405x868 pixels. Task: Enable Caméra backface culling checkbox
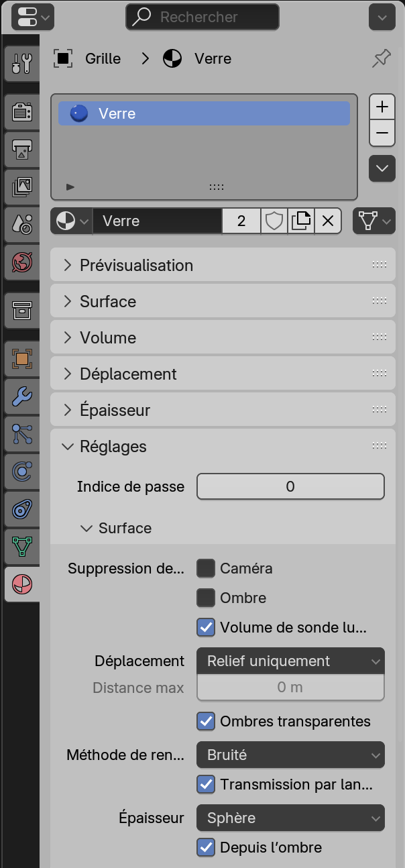point(205,569)
